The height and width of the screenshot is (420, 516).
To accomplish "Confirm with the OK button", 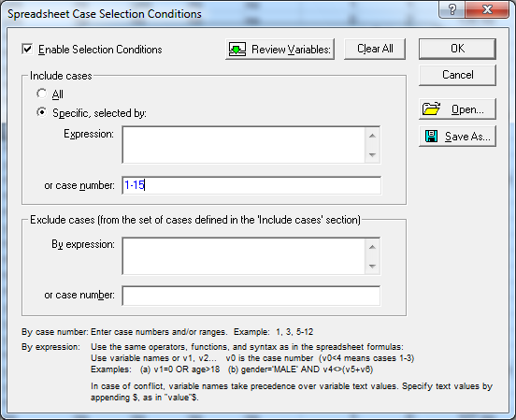I will click(457, 49).
